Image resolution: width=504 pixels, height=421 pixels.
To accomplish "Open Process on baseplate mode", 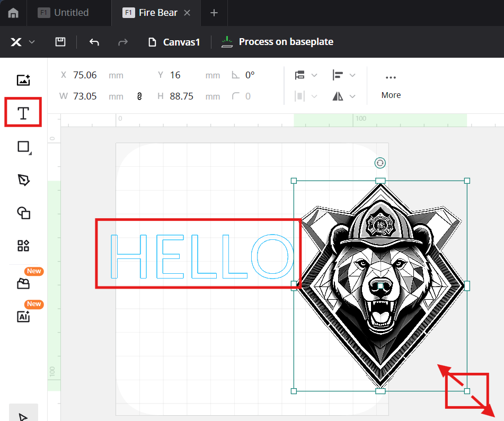I will tap(277, 42).
